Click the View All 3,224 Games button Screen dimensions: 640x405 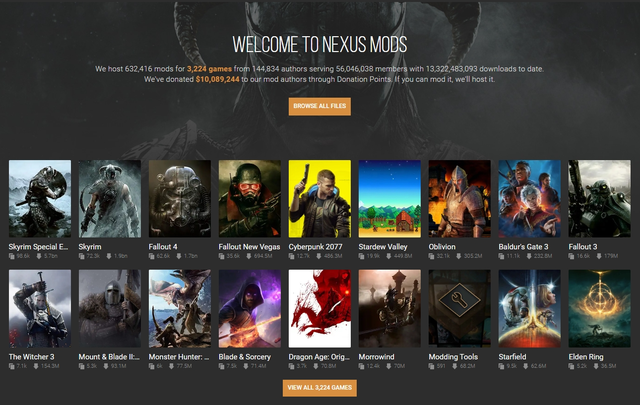tap(320, 388)
